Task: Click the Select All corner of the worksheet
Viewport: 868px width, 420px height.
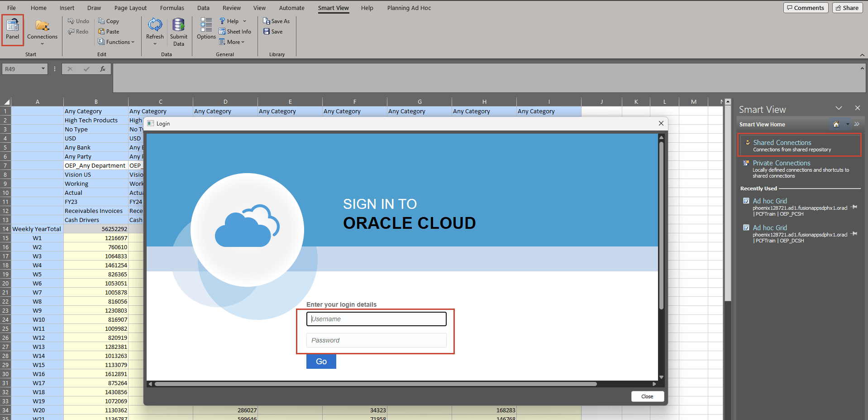Action: point(6,102)
